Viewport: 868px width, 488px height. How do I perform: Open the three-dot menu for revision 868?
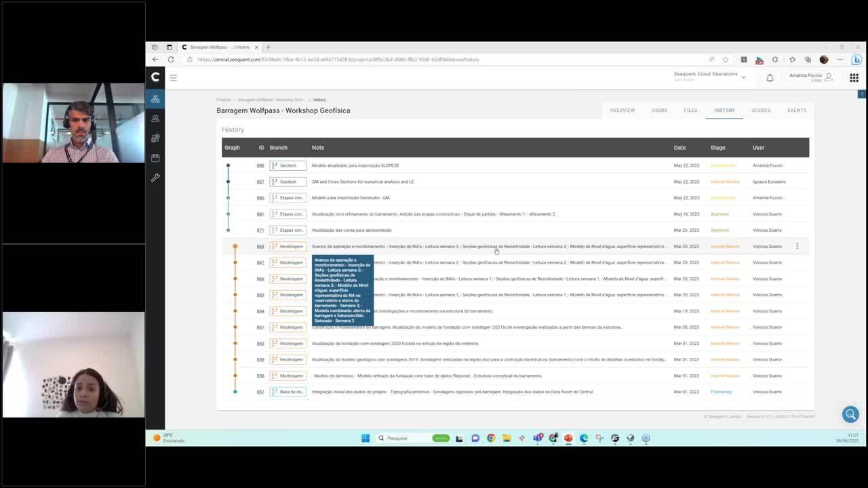click(797, 246)
